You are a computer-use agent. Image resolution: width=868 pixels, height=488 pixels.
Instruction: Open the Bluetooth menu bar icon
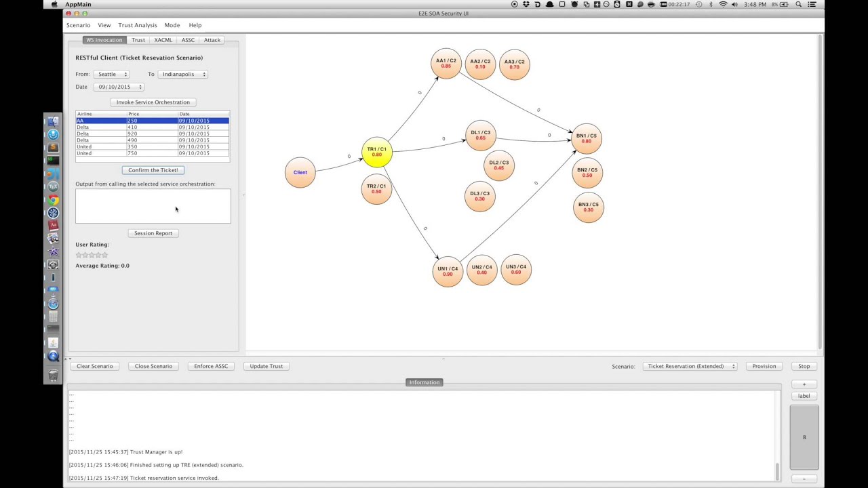[711, 4]
